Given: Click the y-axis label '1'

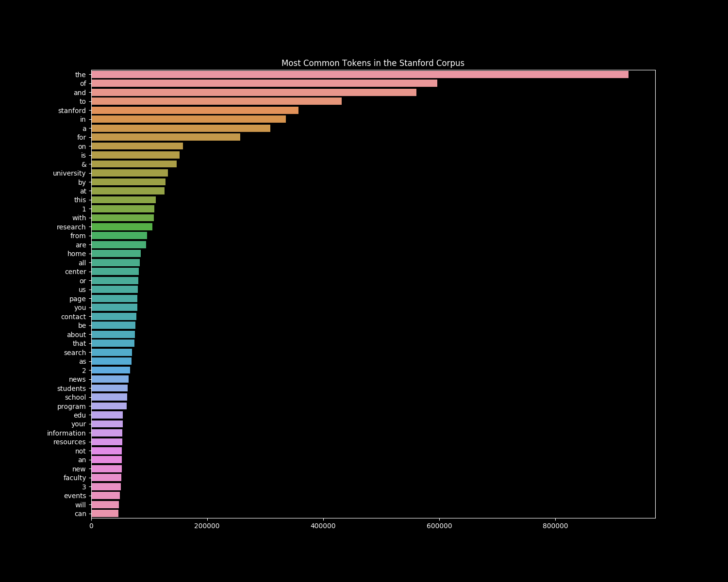Looking at the screenshot, I should [84, 209].
